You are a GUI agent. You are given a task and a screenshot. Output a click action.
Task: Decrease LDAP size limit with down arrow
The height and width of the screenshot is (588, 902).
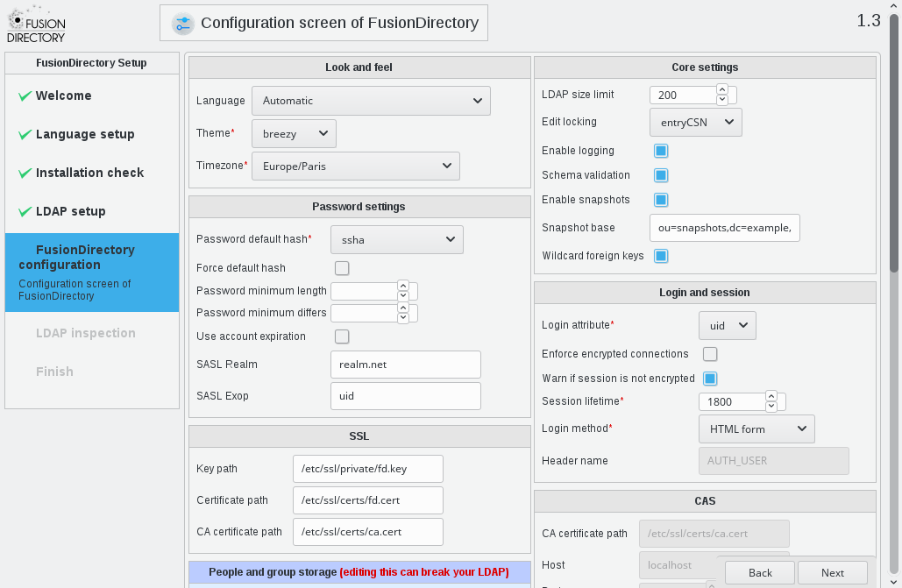[722, 100]
